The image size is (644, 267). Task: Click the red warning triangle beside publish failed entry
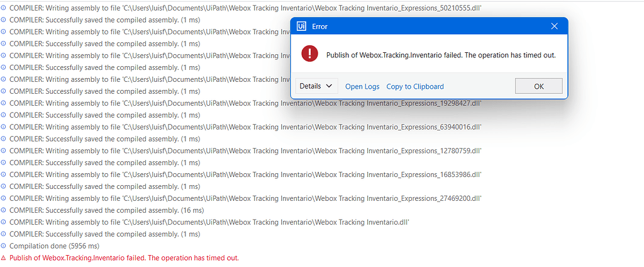[x=3, y=258]
